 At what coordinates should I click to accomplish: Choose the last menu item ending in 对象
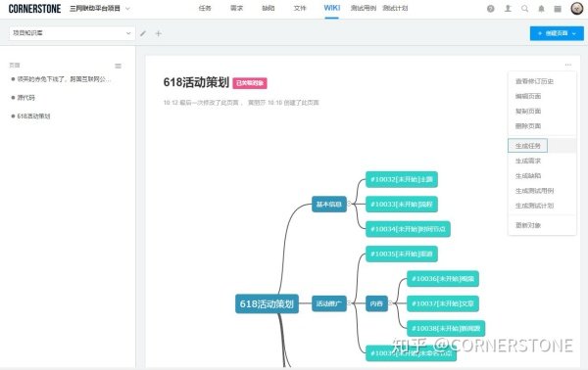click(x=542, y=225)
